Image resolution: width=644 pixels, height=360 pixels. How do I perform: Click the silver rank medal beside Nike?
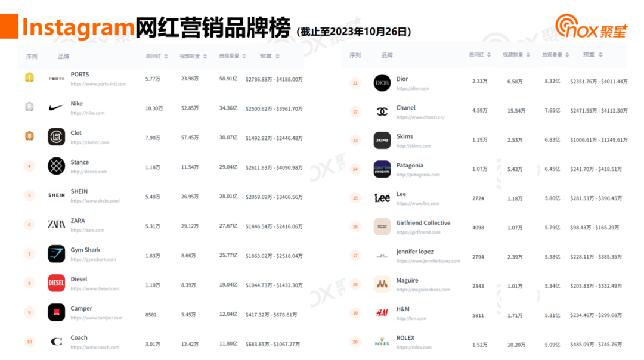pos(29,107)
